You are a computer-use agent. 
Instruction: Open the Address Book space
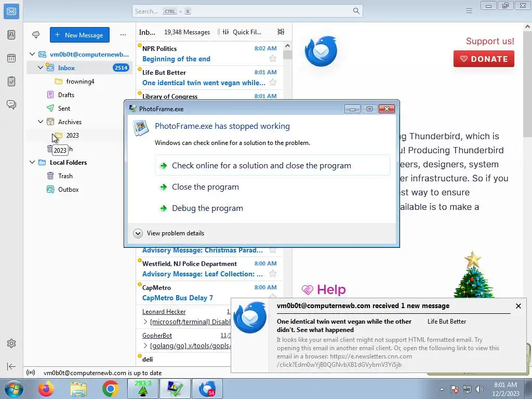click(11, 35)
